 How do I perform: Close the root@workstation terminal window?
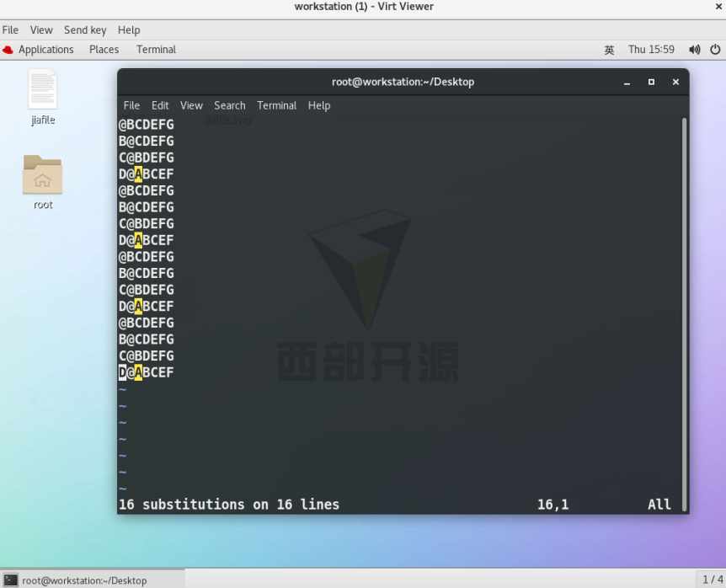(x=676, y=82)
